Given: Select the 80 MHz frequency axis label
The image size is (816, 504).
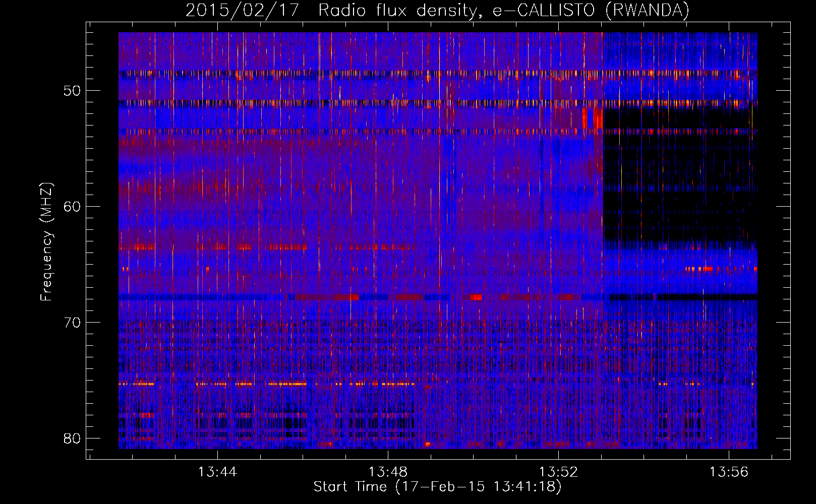Looking at the screenshot, I should click(x=72, y=438).
